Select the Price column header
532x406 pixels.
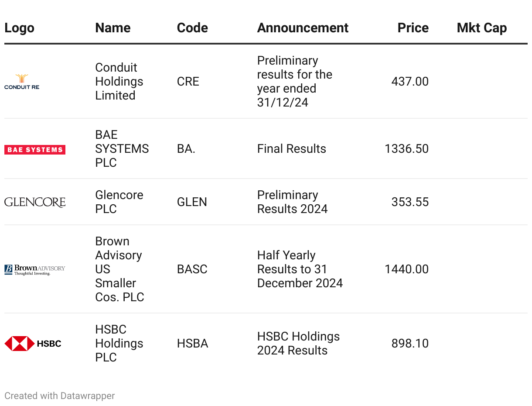[x=413, y=28]
